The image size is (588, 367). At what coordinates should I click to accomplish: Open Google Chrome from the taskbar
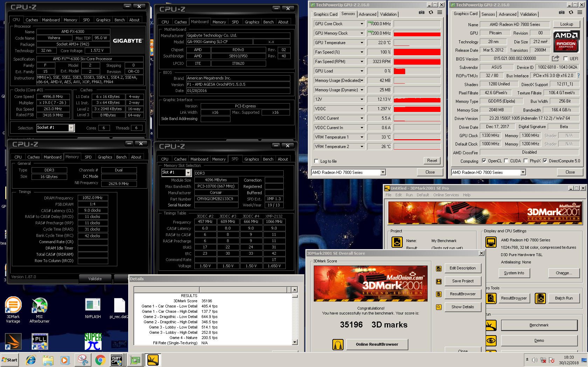[100, 360]
